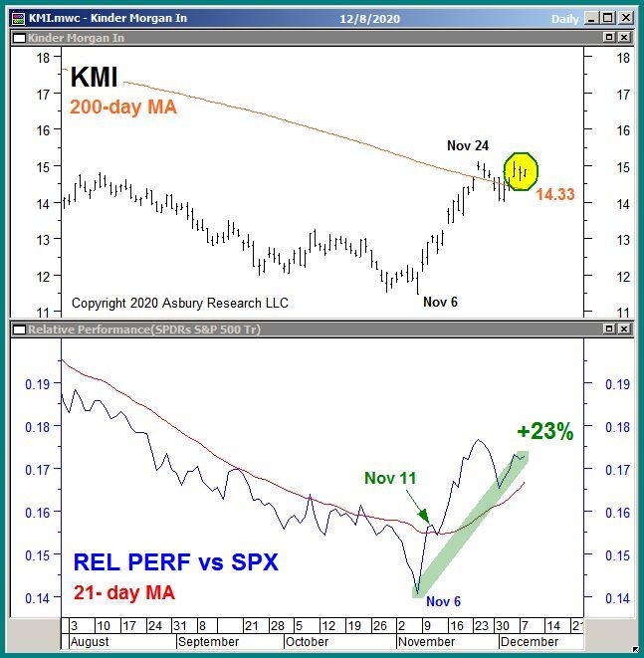Click the yellow highlighted circle on price chart
This screenshot has height=658, width=644.
[x=521, y=171]
